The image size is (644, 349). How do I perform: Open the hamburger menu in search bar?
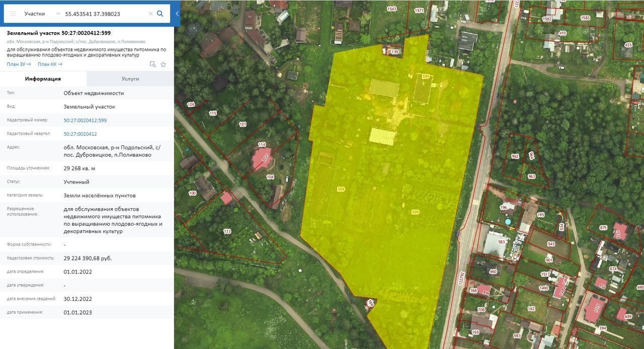click(x=13, y=14)
